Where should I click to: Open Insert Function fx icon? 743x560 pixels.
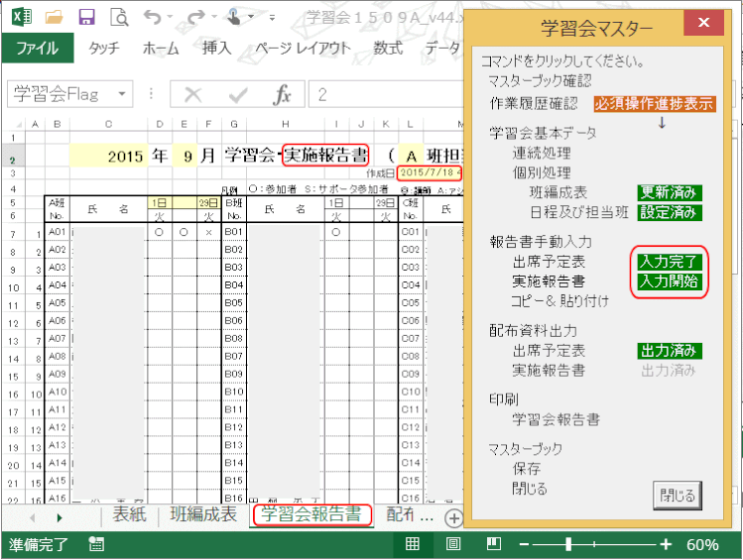coord(282,94)
